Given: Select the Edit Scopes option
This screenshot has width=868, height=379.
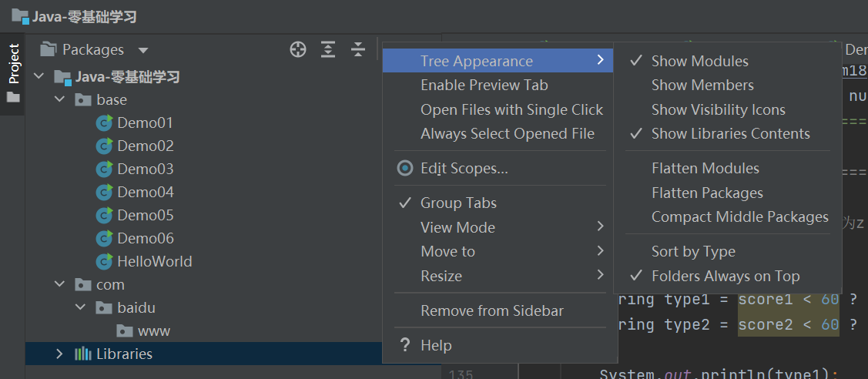Looking at the screenshot, I should [464, 169].
